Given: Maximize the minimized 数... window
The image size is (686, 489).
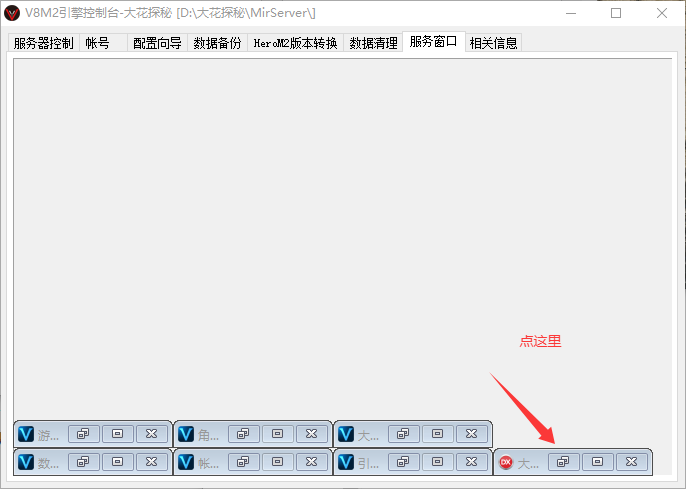Looking at the screenshot, I should [117, 462].
